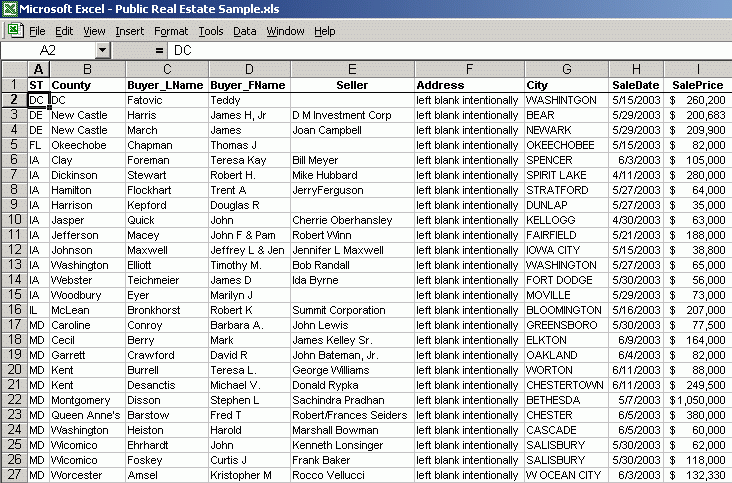732x483 pixels.
Task: Click the cell Cherrie Oberhansley
Action: 352,220
